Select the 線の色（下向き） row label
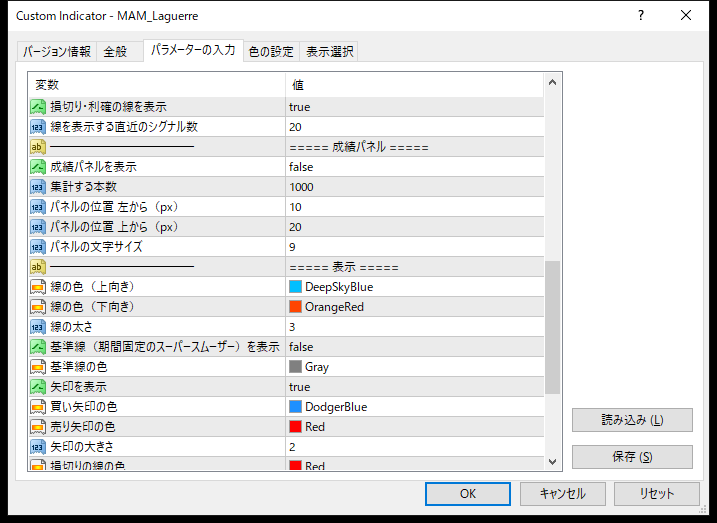Screen dimensions: 717x523 coord(93,307)
